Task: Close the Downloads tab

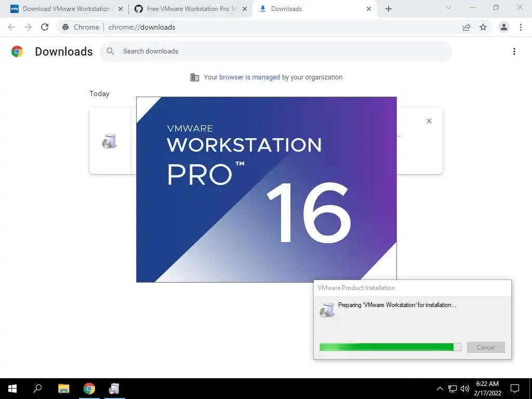Action: point(369,9)
